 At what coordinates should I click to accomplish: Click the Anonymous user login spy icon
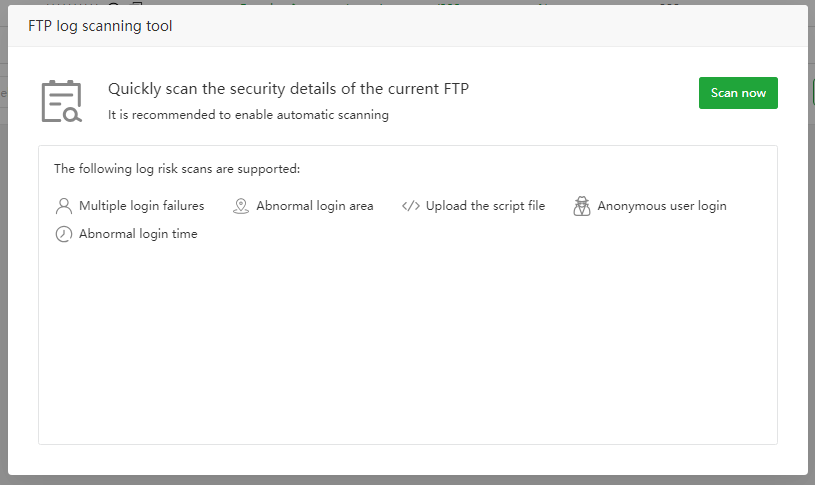pyautogui.click(x=582, y=206)
